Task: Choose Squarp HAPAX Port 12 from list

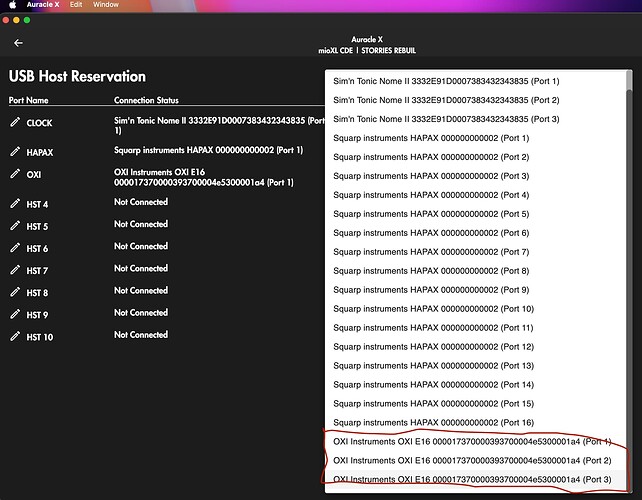Action: [x=475, y=347]
